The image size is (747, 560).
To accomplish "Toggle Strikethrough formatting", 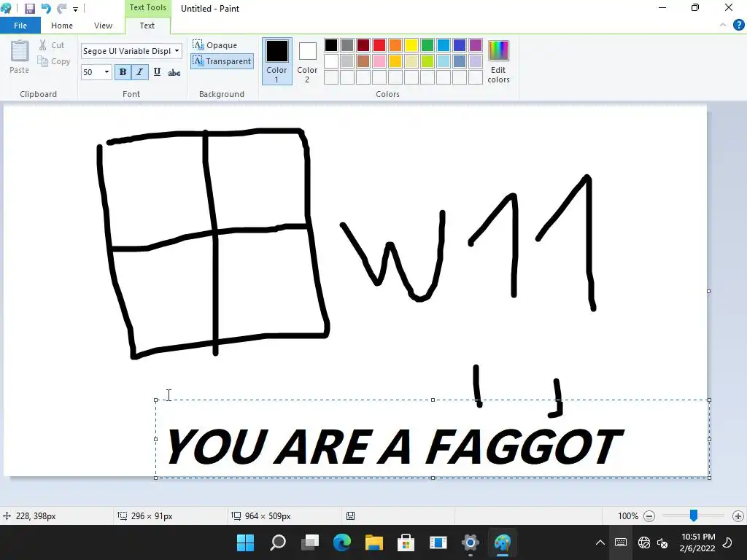I will click(x=174, y=72).
